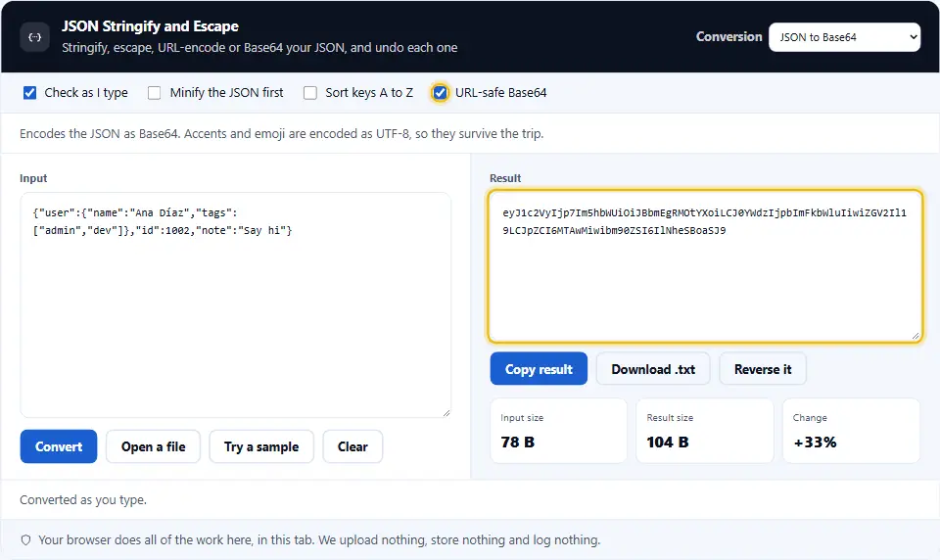Screen dimensions: 940x560
Task: Click the 'Converted as you type.' status text
Action: tap(83, 500)
